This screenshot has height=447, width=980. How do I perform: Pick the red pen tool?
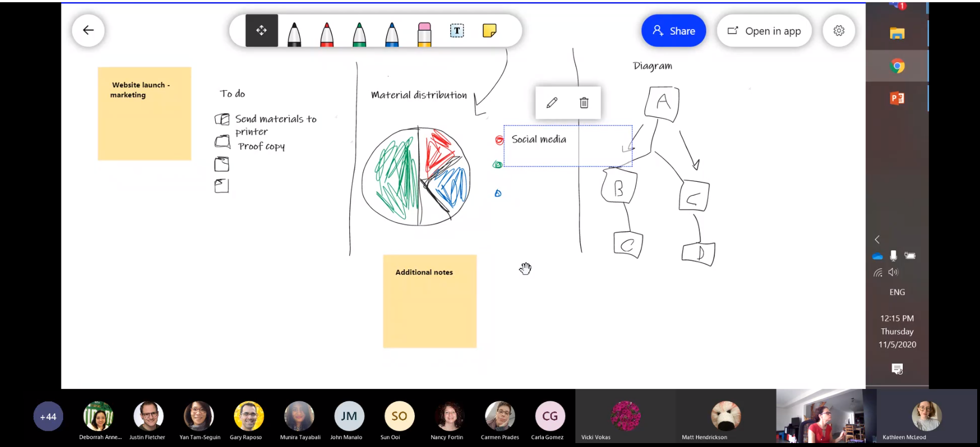click(x=327, y=34)
